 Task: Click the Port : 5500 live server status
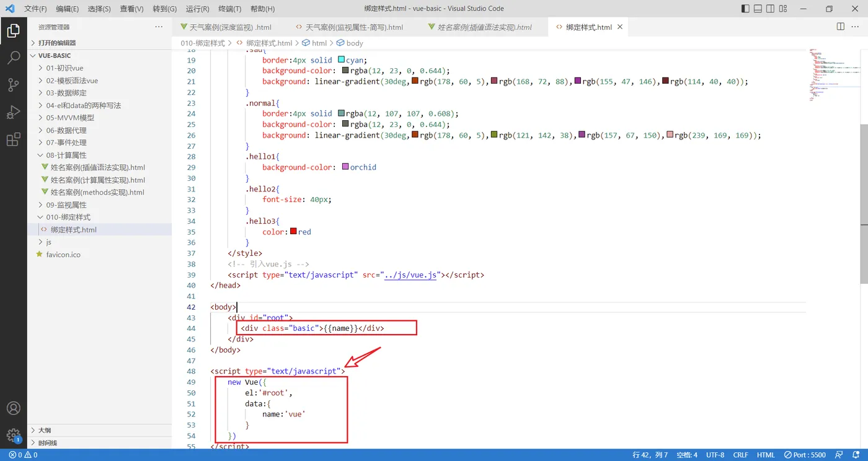pos(805,455)
